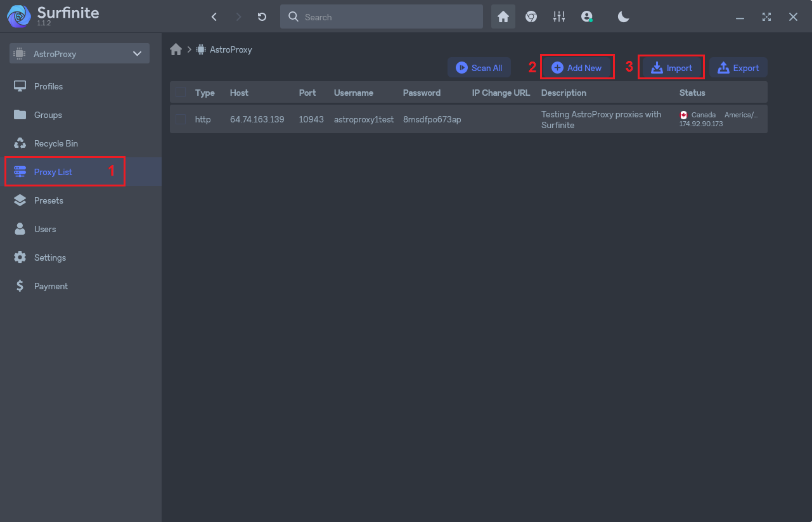Click the magnifier icon in search bar
Image resolution: width=812 pixels, height=522 pixels.
[293, 17]
